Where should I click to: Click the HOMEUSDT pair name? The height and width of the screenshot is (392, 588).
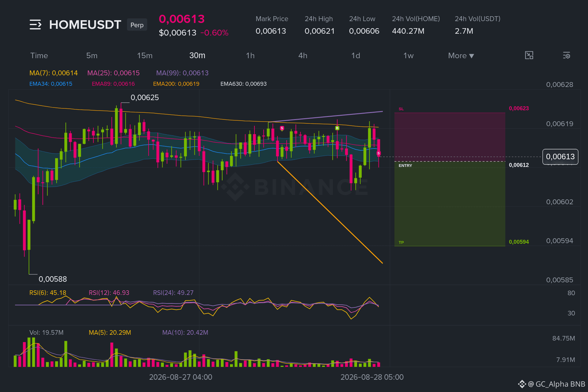click(85, 24)
